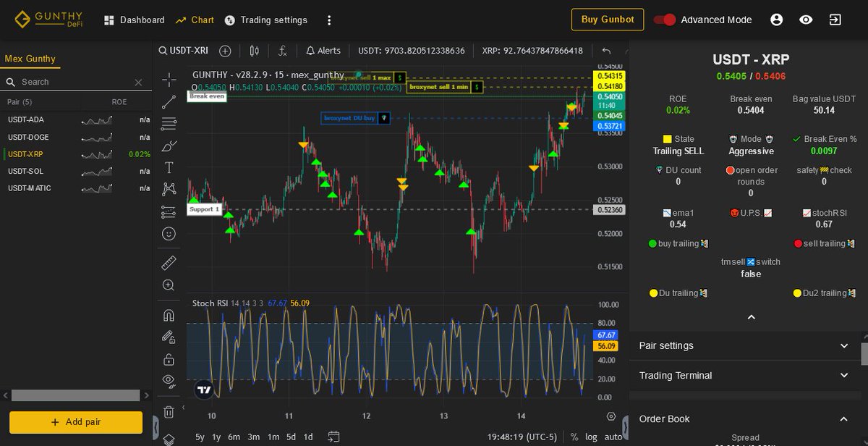Image resolution: width=868 pixels, height=446 pixels.
Task: Toggle percent scale on price axis
Action: coord(574,437)
